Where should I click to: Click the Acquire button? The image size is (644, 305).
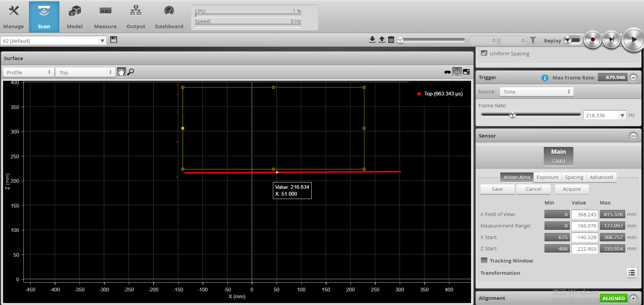[x=572, y=189]
